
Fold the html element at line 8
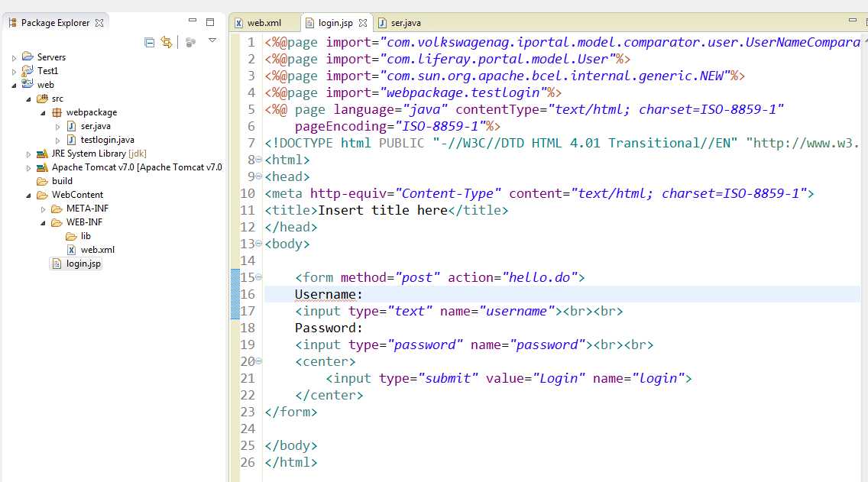coord(258,160)
